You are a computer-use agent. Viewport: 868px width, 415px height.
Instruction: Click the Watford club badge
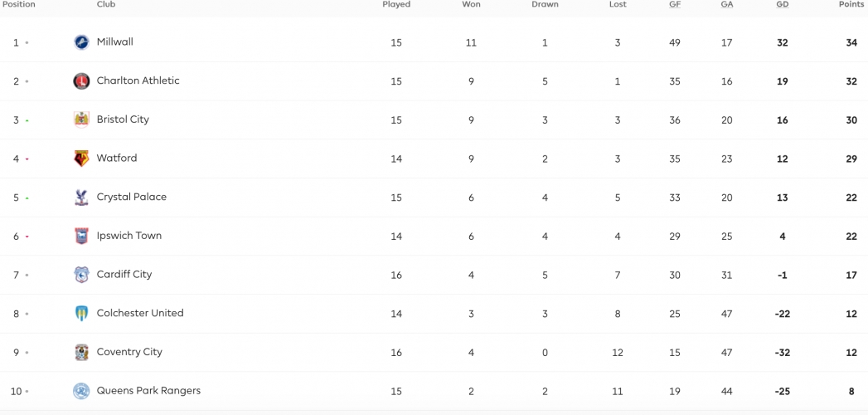(x=81, y=159)
